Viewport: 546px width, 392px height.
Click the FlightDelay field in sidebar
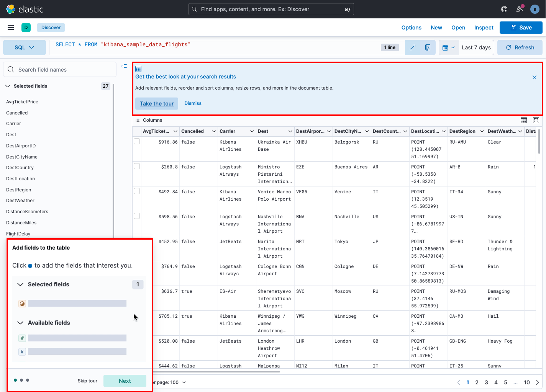pyautogui.click(x=18, y=234)
